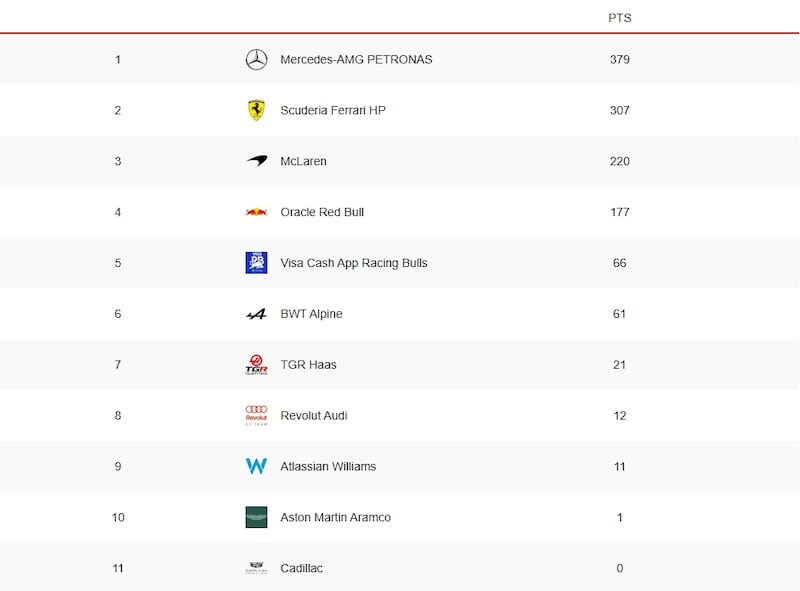Screen dimensions: 800x591
Task: Click the Audi four rings Revolut logo
Action: click(256, 415)
